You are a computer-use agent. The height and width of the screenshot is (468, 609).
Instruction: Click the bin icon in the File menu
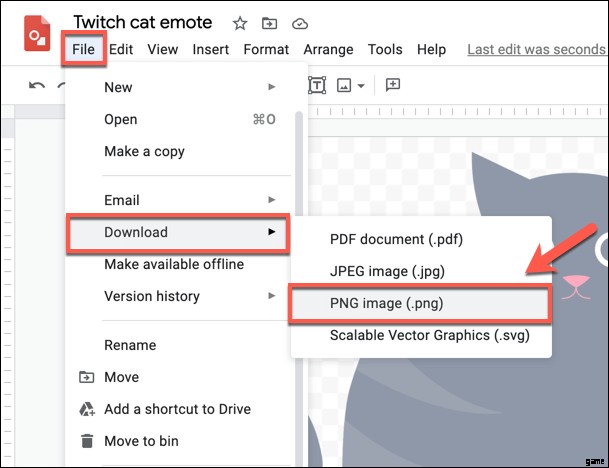click(87, 441)
